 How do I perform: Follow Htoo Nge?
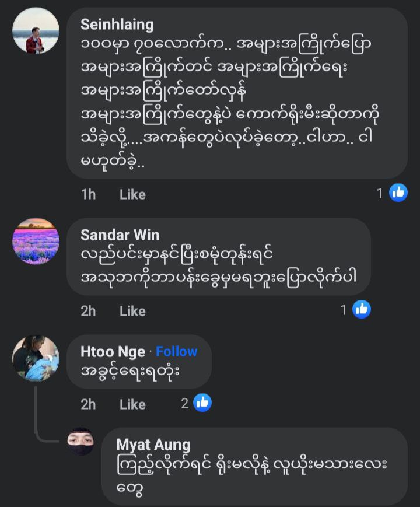(x=176, y=351)
